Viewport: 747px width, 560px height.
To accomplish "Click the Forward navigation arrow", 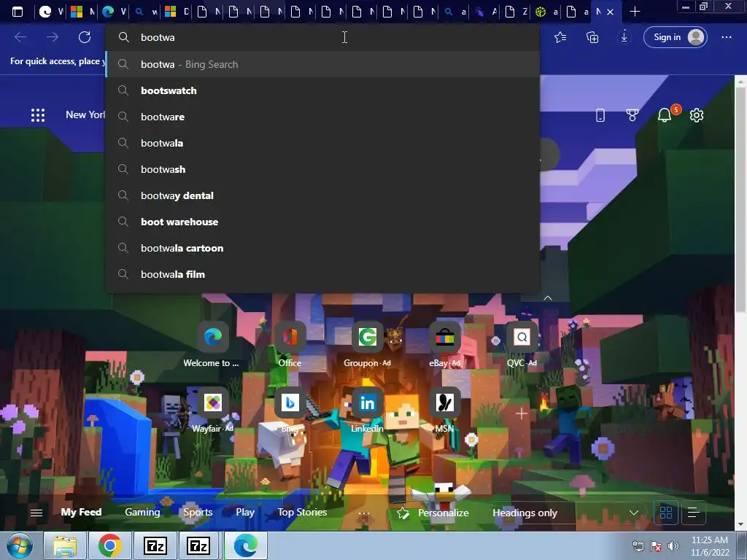I will pyautogui.click(x=53, y=37).
